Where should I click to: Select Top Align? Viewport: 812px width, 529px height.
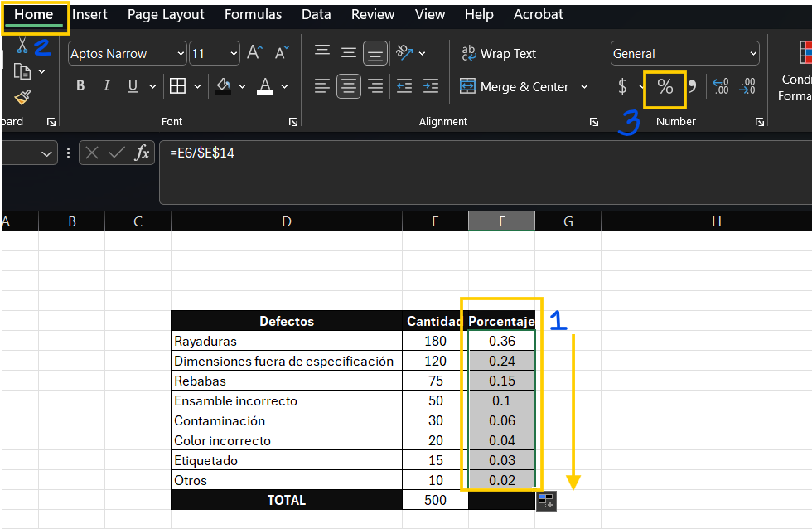click(322, 51)
